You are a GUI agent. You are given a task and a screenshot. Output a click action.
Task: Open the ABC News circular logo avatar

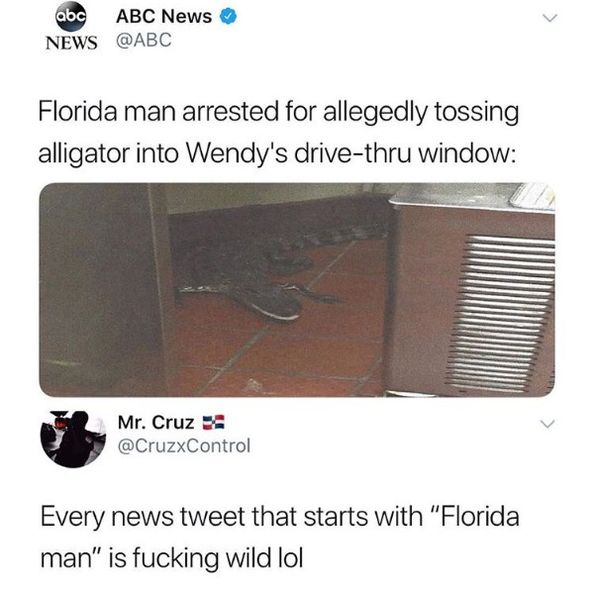(71, 16)
